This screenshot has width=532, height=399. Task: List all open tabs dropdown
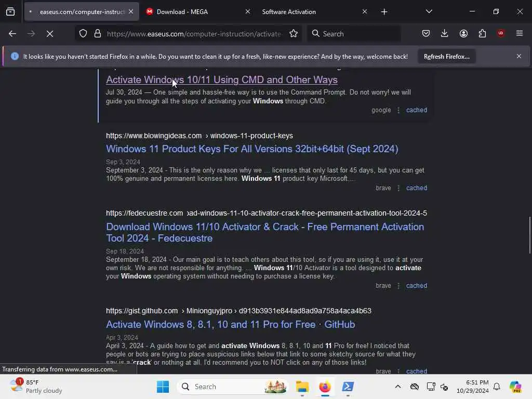tap(429, 11)
